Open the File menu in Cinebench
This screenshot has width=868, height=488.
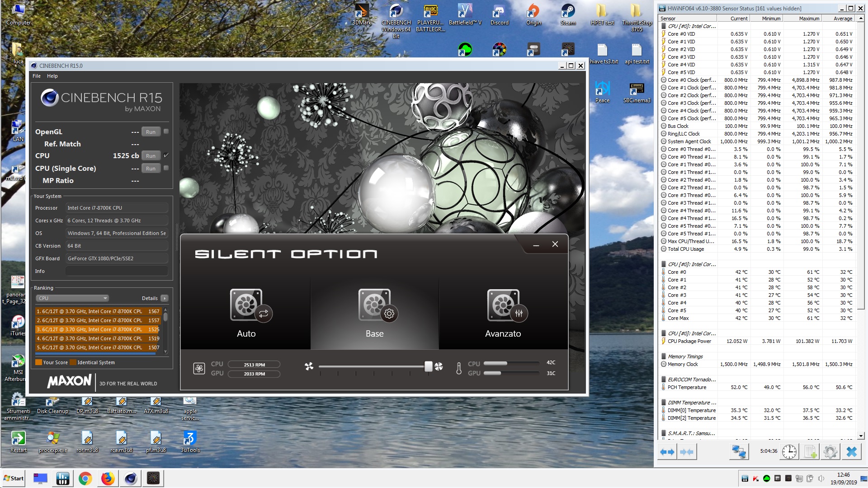click(37, 76)
